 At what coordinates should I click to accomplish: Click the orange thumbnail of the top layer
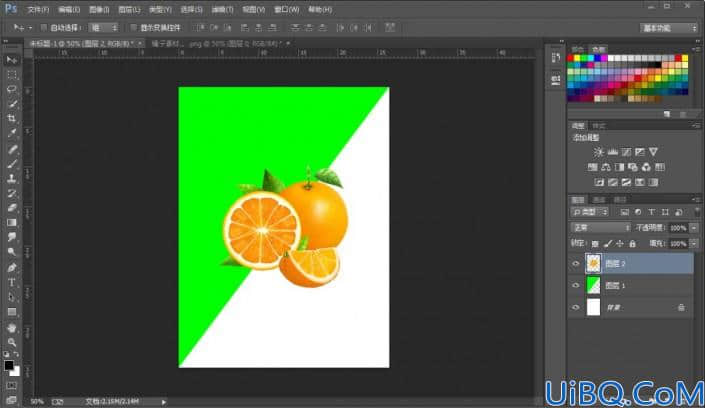click(x=593, y=264)
